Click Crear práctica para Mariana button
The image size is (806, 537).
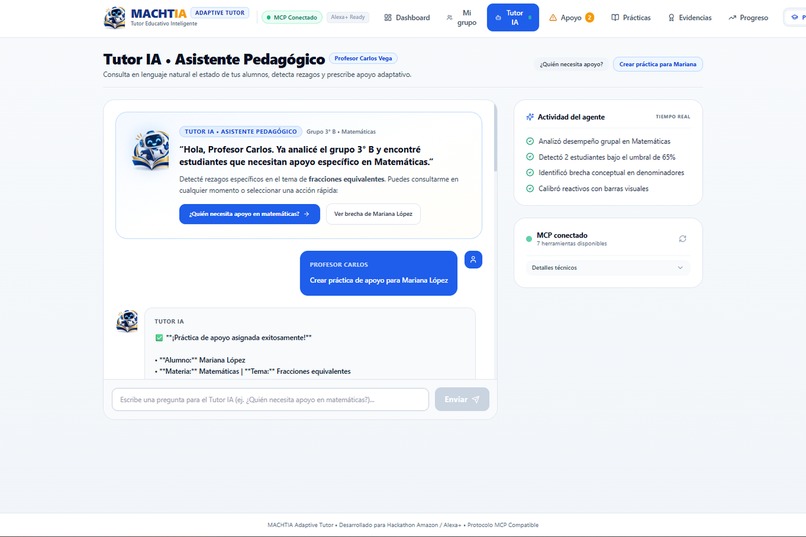pyautogui.click(x=657, y=64)
